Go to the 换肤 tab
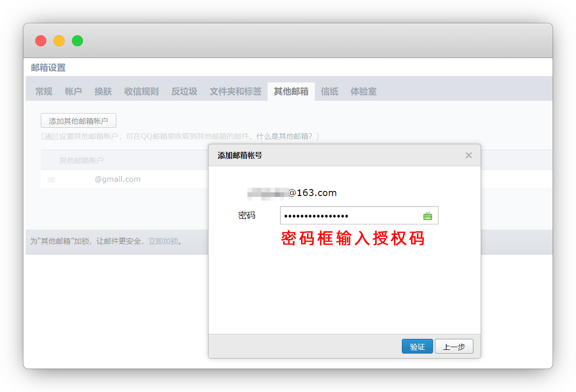 coord(103,92)
